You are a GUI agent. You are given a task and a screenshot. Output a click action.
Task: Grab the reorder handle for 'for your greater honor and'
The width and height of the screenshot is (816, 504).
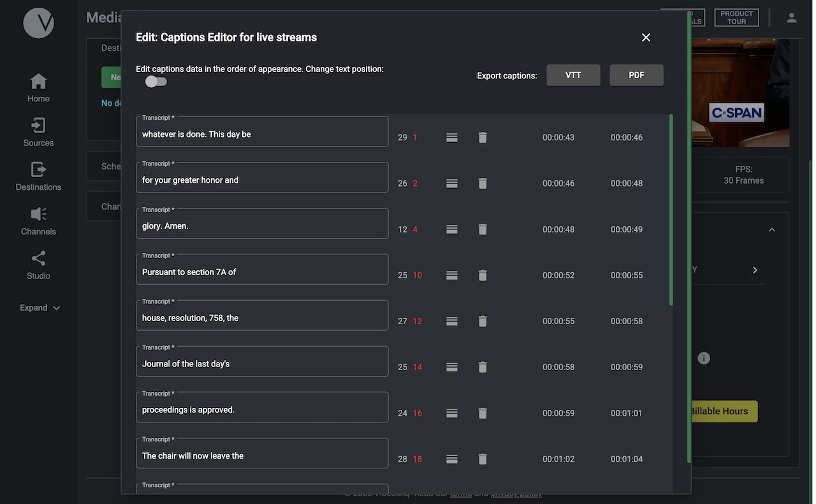(x=452, y=183)
